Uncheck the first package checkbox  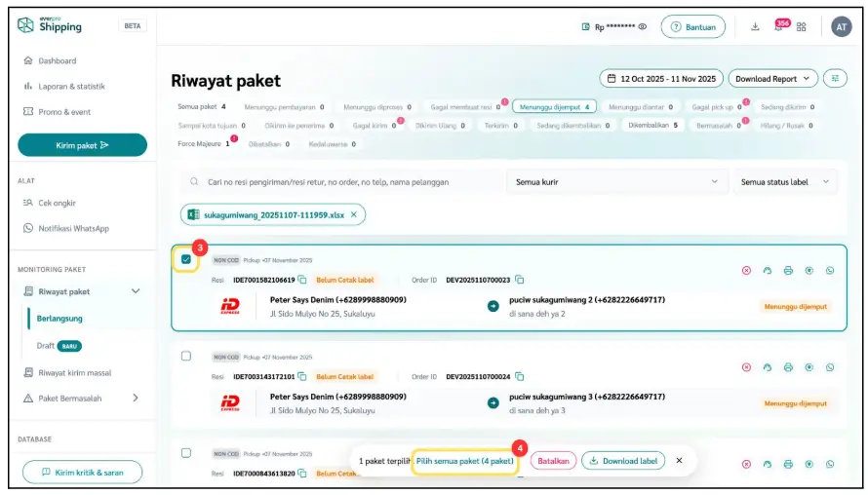point(186,259)
